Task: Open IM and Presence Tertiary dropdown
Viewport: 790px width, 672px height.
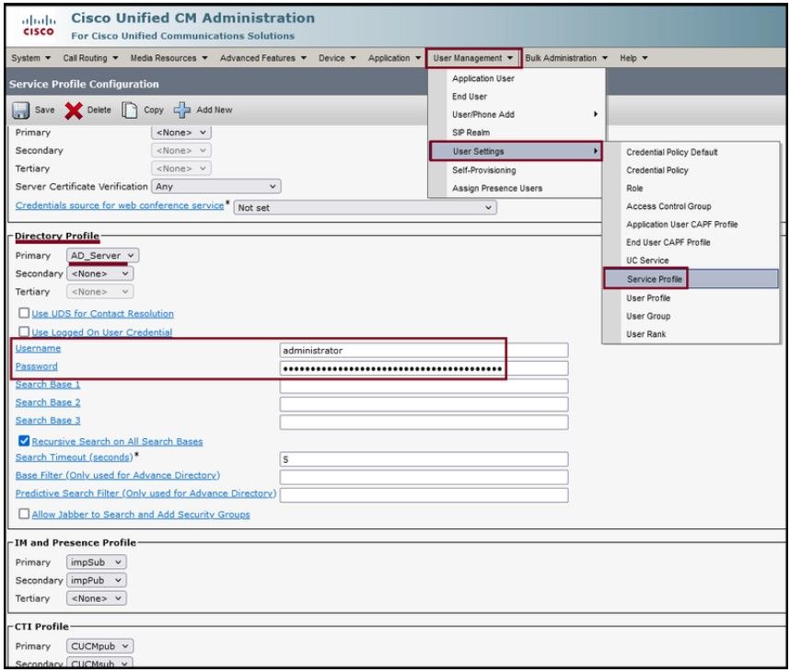Action: tap(97, 598)
